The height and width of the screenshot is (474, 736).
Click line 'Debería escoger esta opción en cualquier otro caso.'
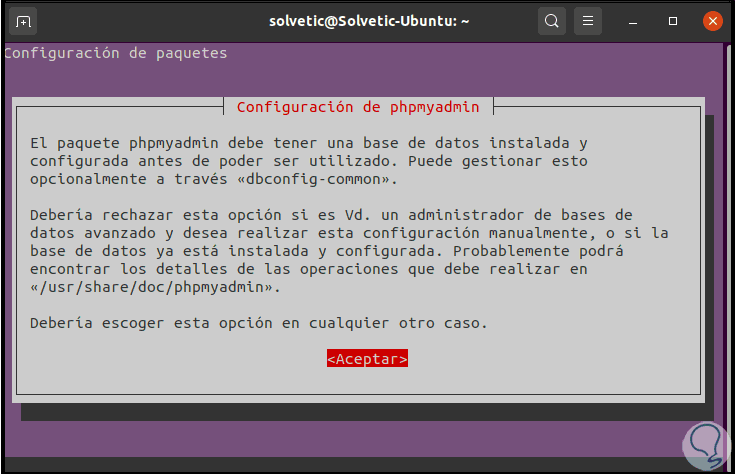(259, 323)
